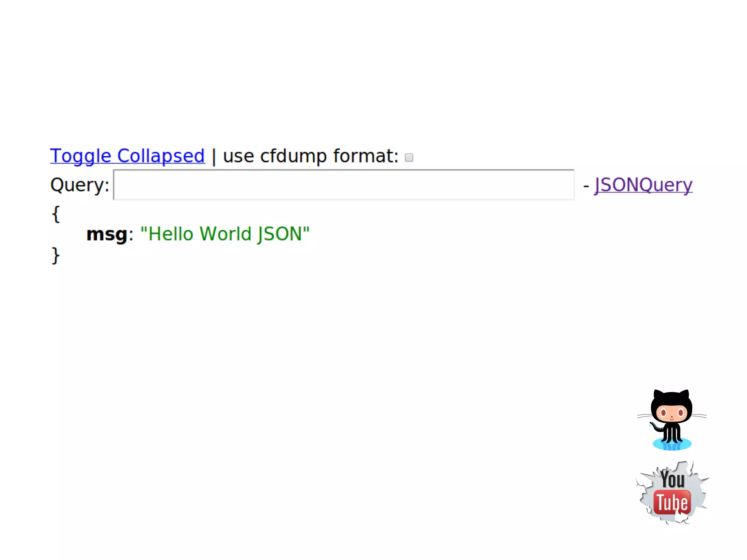Click the word Collapsed in toggle link
This screenshot has height=560, width=747.
pyautogui.click(x=160, y=156)
